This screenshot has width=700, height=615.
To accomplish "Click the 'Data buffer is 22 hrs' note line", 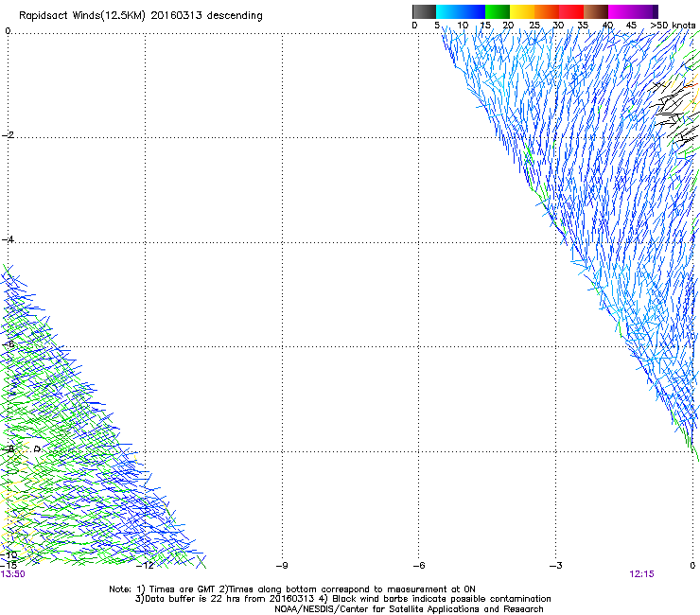I will 342,599.
